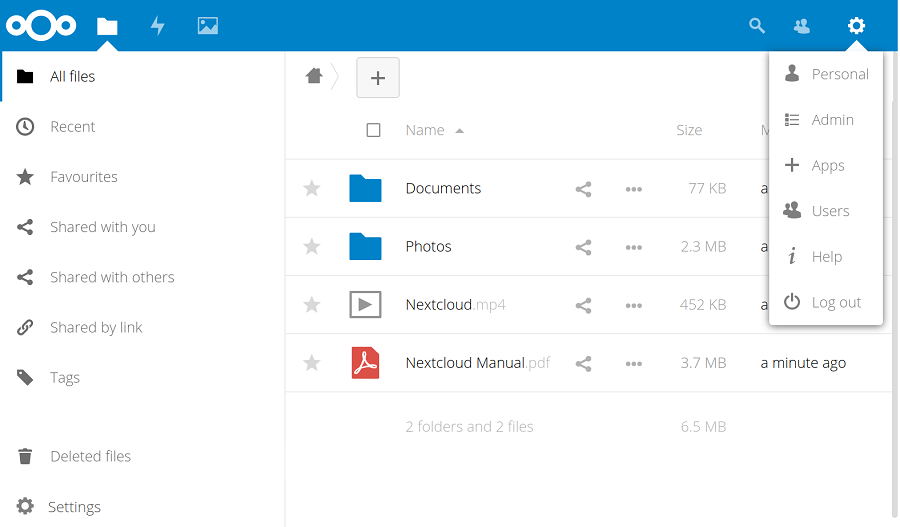Expand Settings at the sidebar bottom

click(x=74, y=507)
